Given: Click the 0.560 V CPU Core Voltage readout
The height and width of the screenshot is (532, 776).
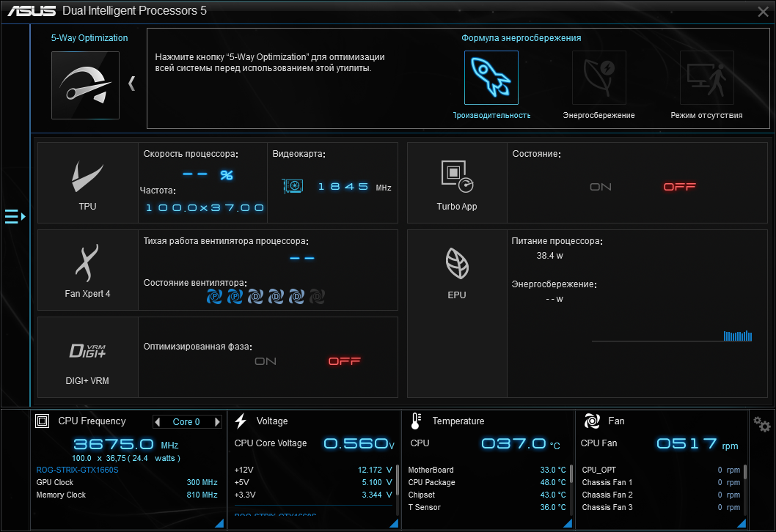Looking at the screenshot, I should click(x=359, y=443).
